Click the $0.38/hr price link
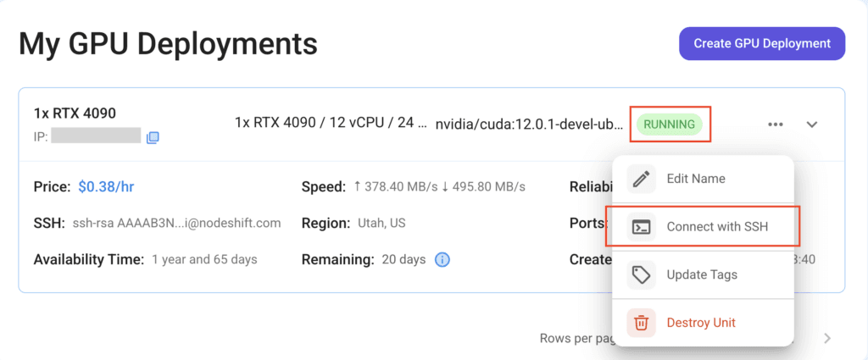This screenshot has width=868, height=360. click(106, 187)
